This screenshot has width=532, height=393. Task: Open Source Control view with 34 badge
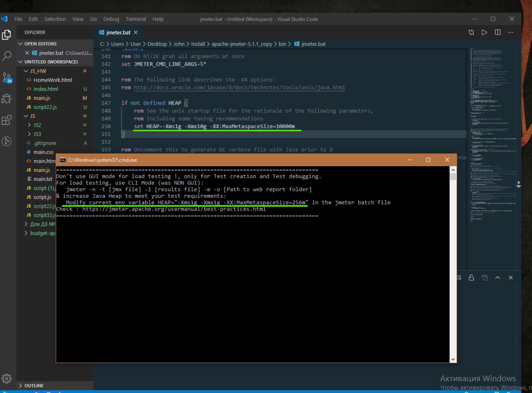point(7,78)
